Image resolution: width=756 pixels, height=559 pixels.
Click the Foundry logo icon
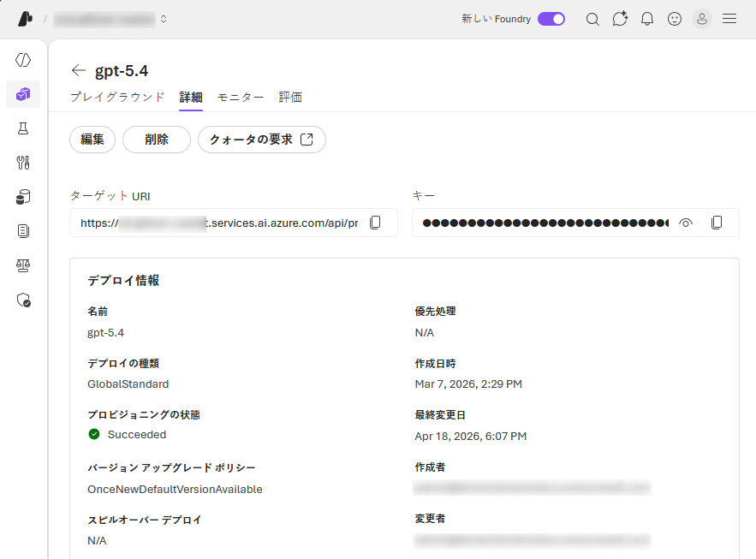click(25, 19)
